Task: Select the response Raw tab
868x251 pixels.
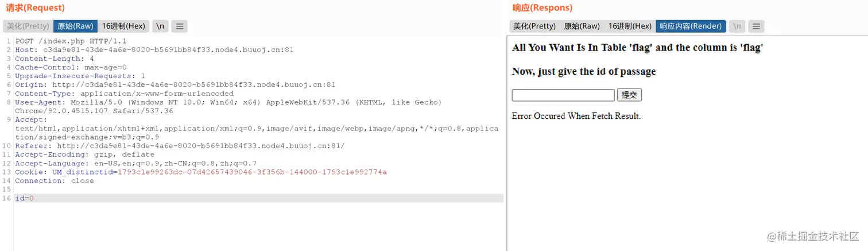Action: (582, 26)
